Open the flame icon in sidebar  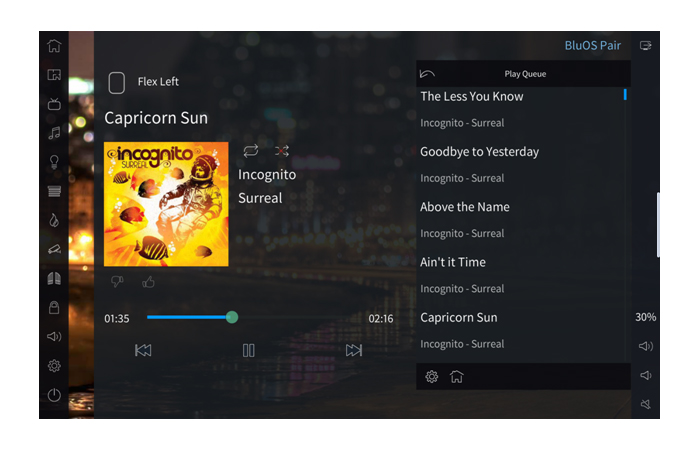pos(54,220)
